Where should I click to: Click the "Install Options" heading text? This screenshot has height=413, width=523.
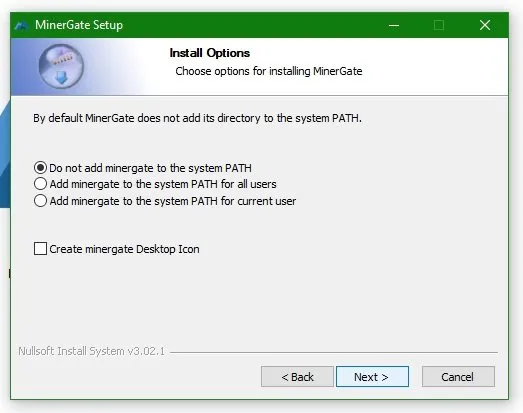coord(209,53)
